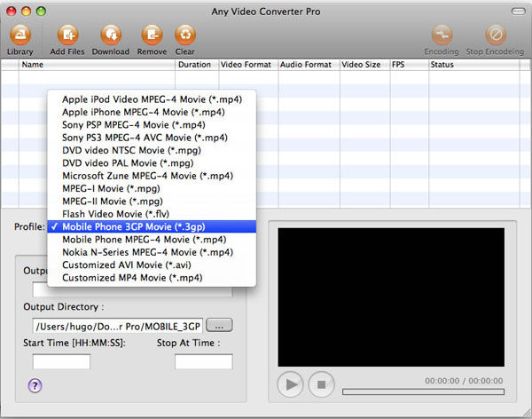Click the Start Time input field
Screen dimensions: 532x419
61,361
